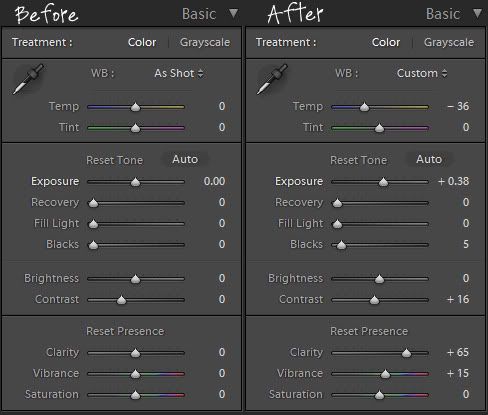Viewport: 488px width, 415px height.
Task: Choose Color treatment in After panel
Action: pos(386,42)
